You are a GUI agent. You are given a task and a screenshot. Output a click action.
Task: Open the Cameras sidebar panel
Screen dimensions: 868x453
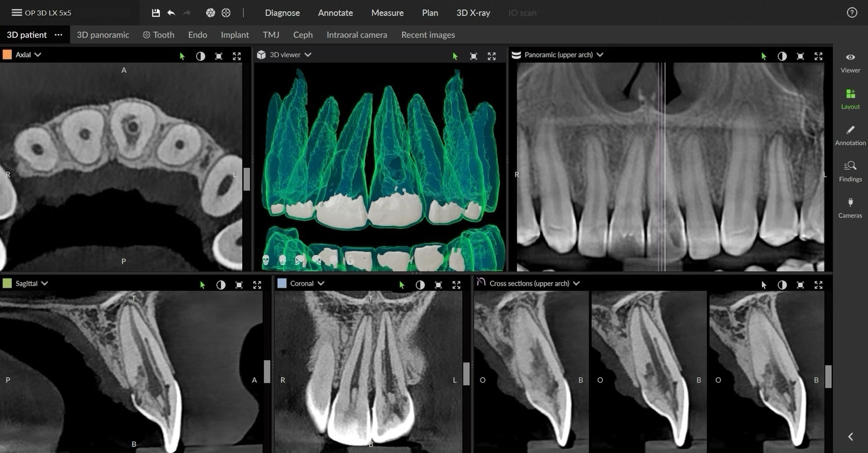[x=850, y=207]
